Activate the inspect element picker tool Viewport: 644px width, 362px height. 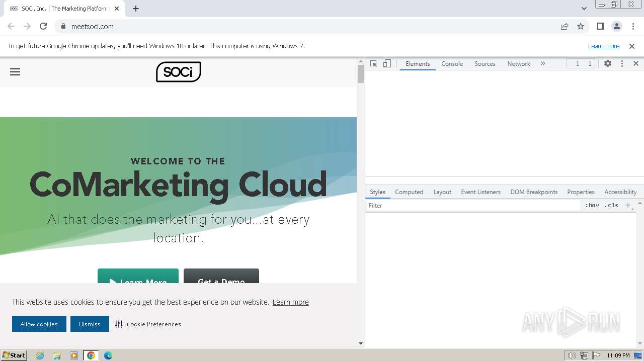(373, 63)
